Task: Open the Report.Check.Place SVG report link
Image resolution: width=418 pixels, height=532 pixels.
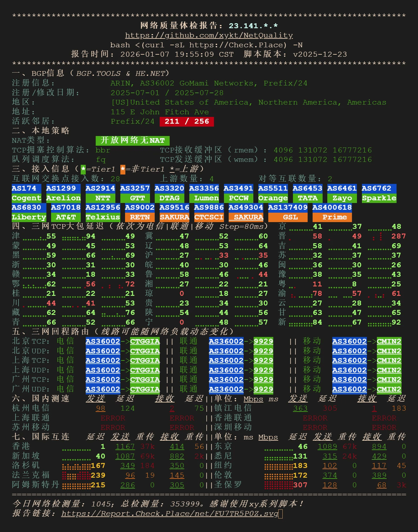Action: point(170,513)
